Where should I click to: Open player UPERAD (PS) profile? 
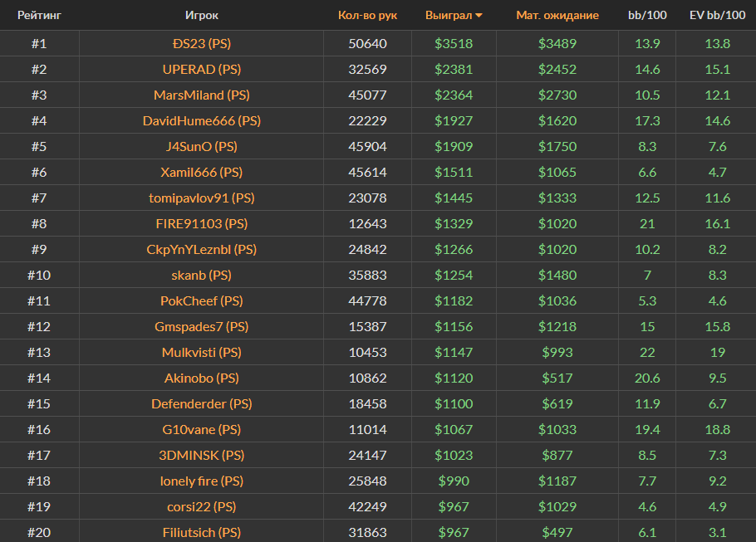coord(201,69)
